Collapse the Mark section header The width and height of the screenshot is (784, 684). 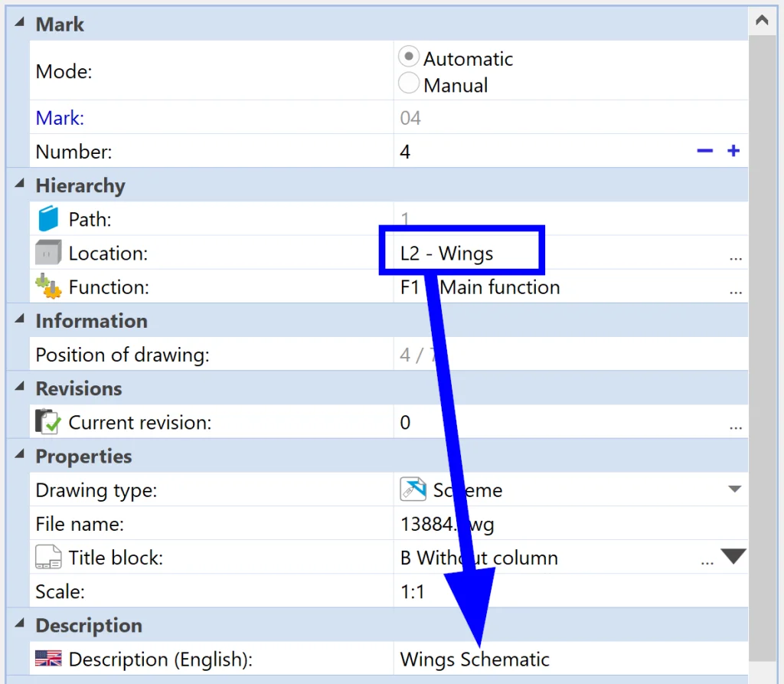click(x=19, y=24)
